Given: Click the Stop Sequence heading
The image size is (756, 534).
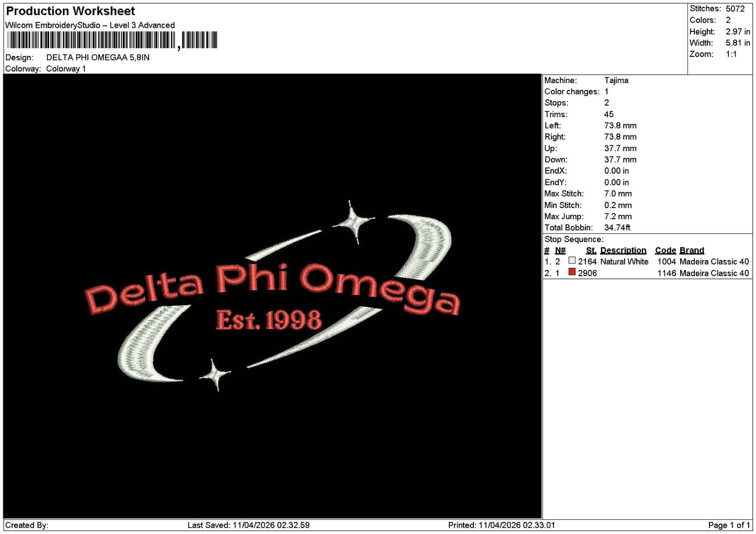Looking at the screenshot, I should click(x=574, y=240).
